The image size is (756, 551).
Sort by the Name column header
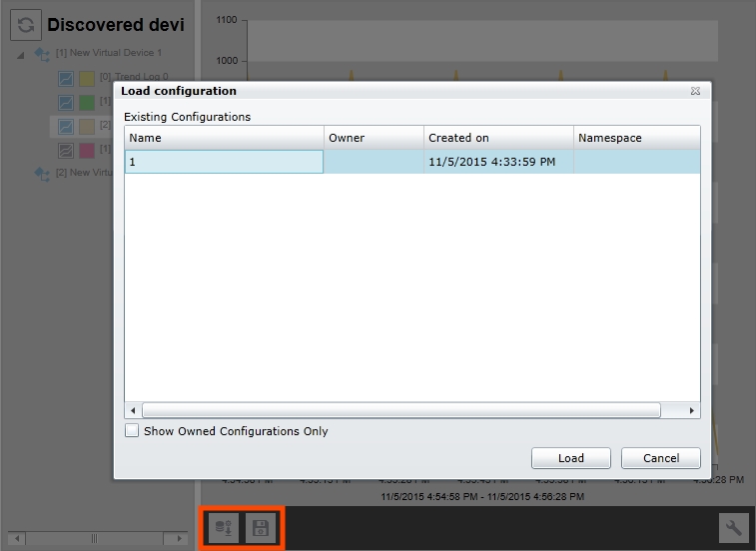(x=224, y=138)
